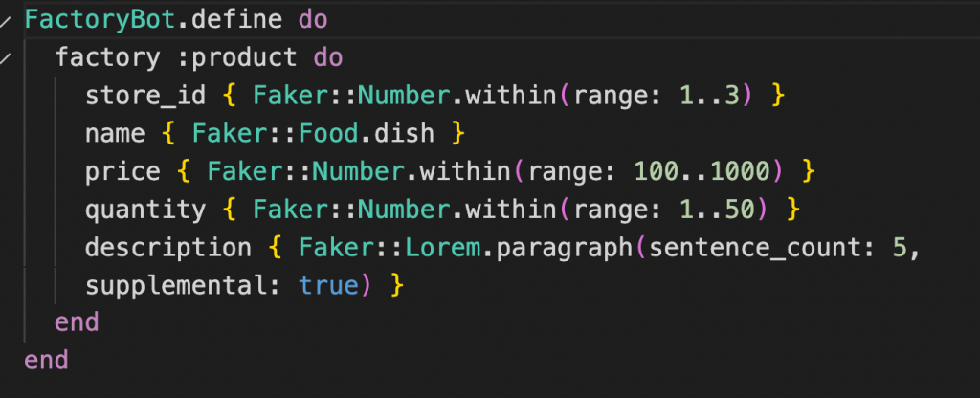Click the true boolean value
The width and height of the screenshot is (980, 398).
coord(328,286)
